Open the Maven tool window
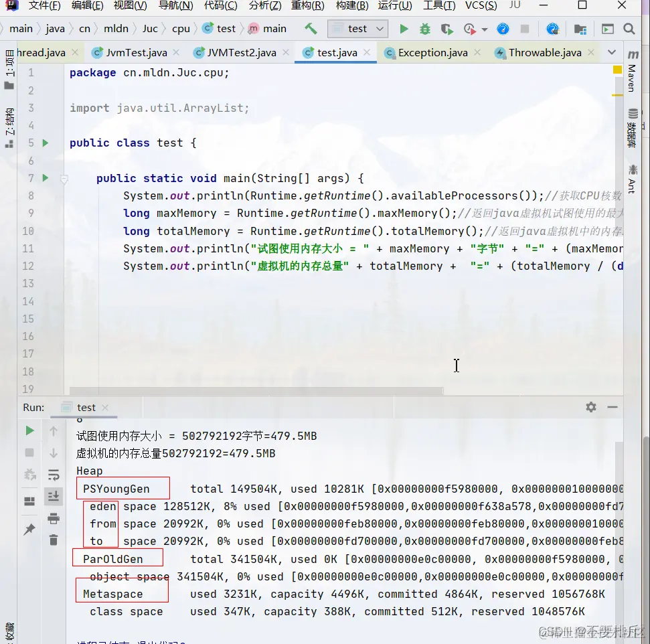This screenshot has height=644, width=650. click(x=632, y=70)
